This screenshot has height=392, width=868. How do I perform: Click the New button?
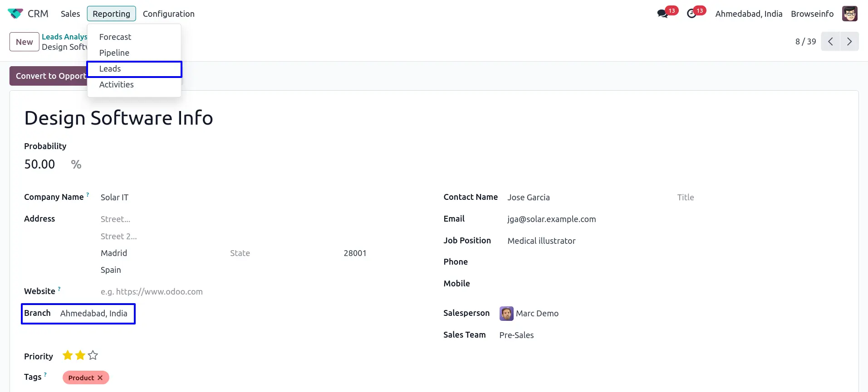(x=25, y=42)
